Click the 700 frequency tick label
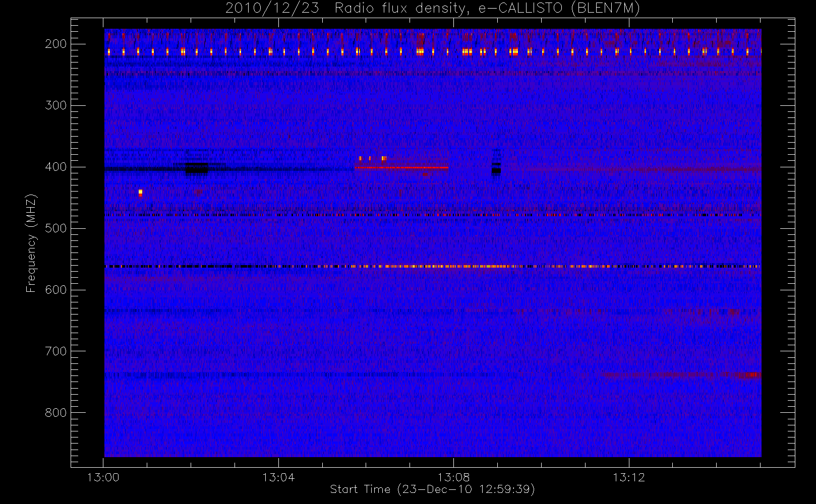Screen dimensions: 816x504 coord(56,351)
